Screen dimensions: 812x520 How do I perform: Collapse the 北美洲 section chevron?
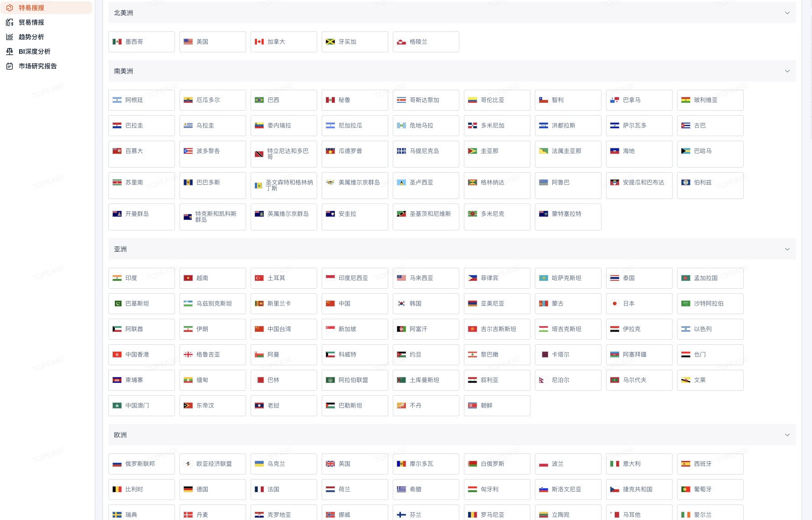787,13
